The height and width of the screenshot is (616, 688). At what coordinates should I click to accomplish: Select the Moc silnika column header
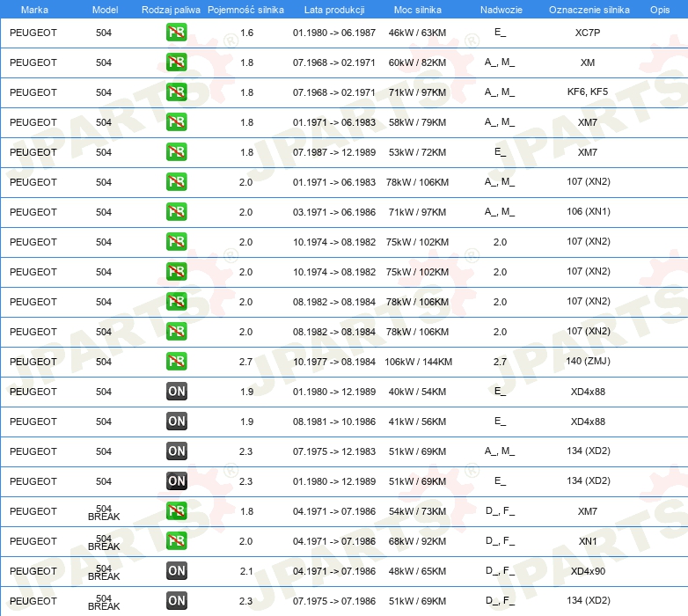(x=418, y=9)
